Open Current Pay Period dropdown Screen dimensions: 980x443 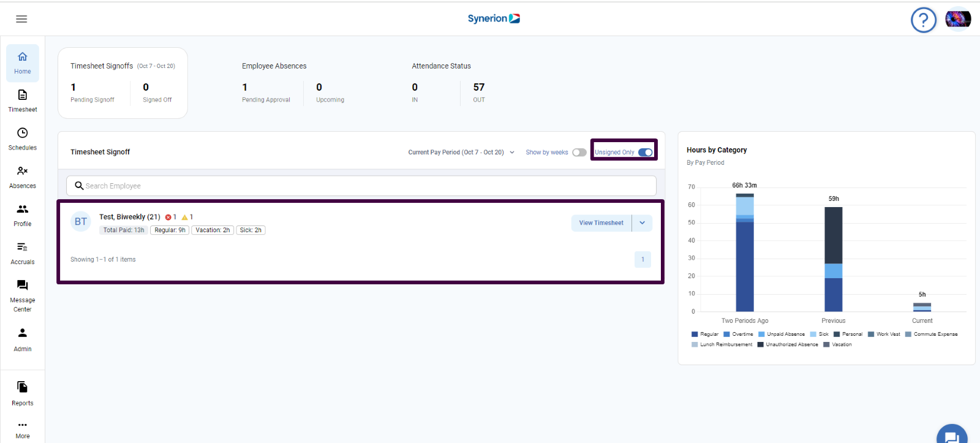tap(461, 153)
